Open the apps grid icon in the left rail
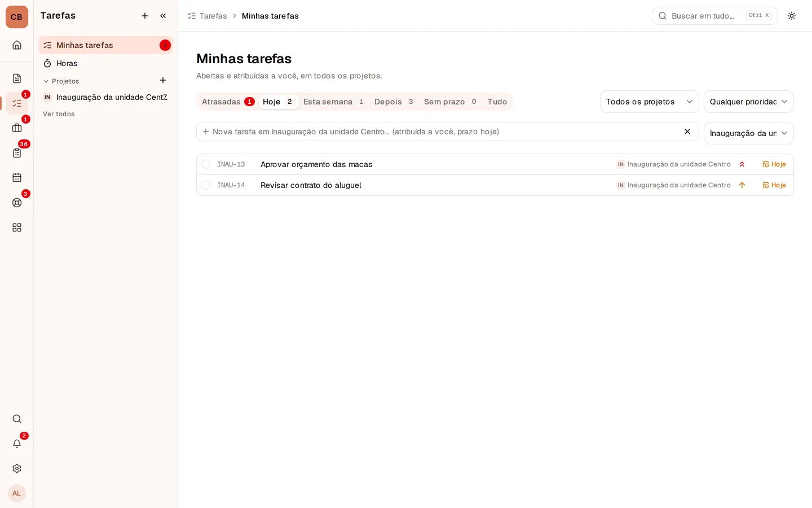 (x=17, y=227)
